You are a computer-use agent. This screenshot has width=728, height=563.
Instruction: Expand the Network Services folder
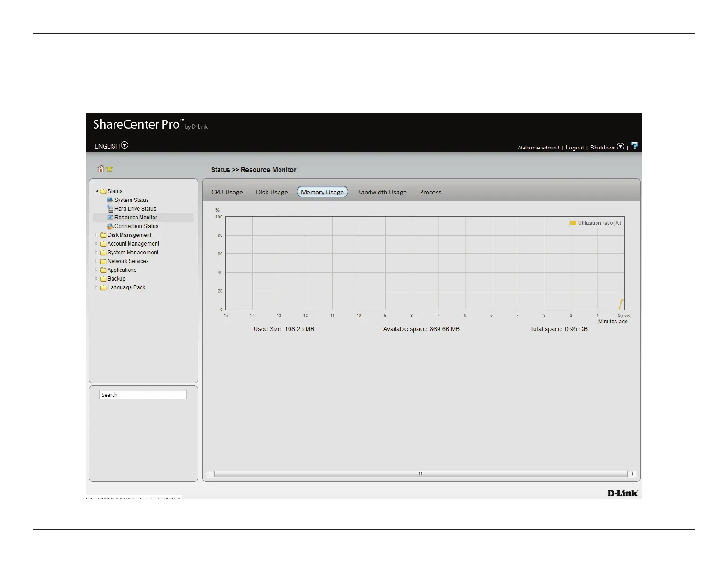point(97,261)
